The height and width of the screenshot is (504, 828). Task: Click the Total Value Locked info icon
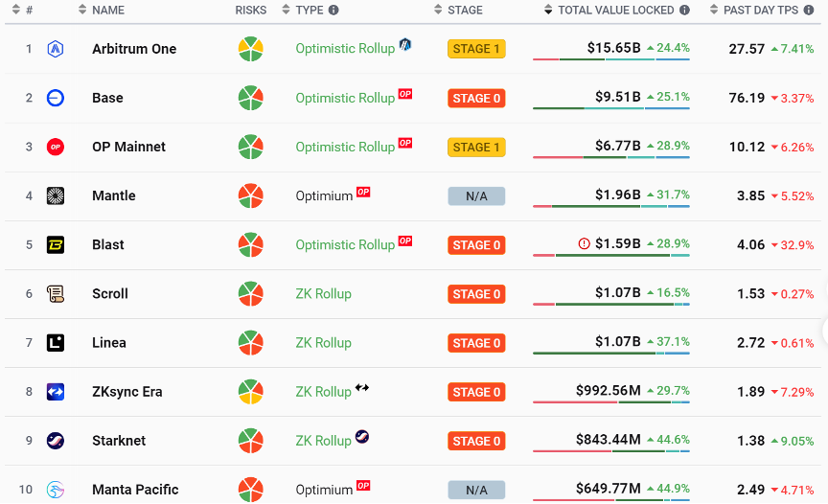(684, 10)
